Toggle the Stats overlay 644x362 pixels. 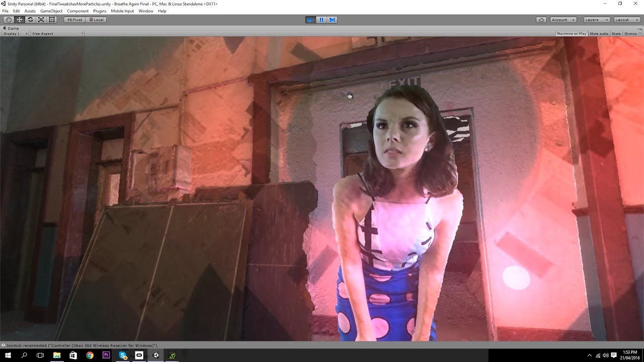click(x=616, y=34)
